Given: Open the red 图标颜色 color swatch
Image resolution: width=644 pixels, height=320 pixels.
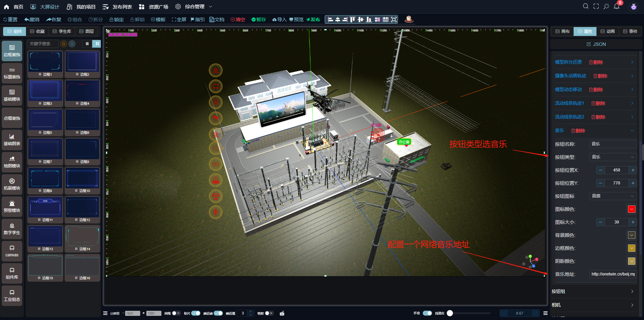Looking at the screenshot, I should [x=631, y=209].
